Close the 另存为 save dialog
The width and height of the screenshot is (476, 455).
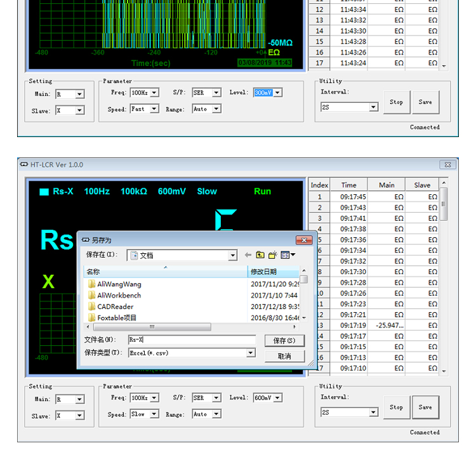(305, 240)
